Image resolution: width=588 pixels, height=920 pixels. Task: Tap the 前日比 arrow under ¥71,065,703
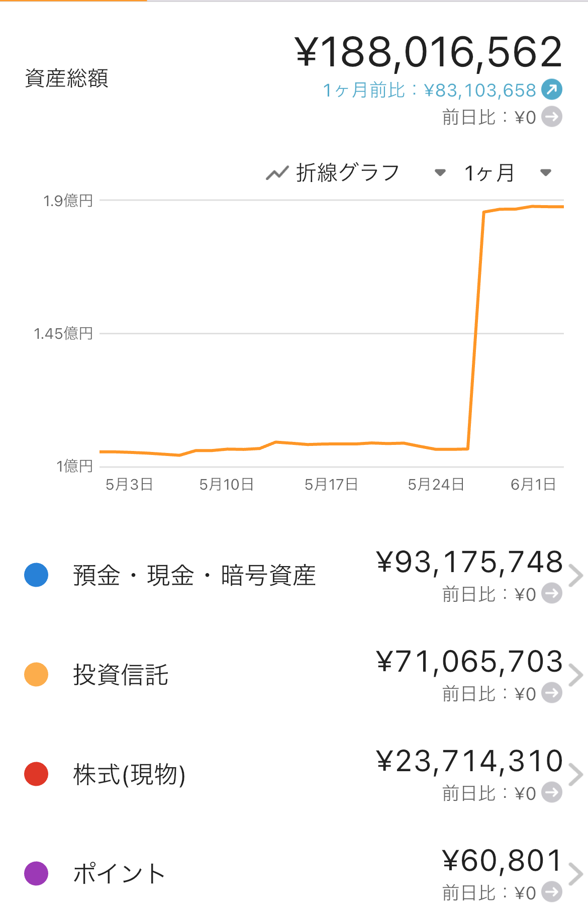click(551, 693)
